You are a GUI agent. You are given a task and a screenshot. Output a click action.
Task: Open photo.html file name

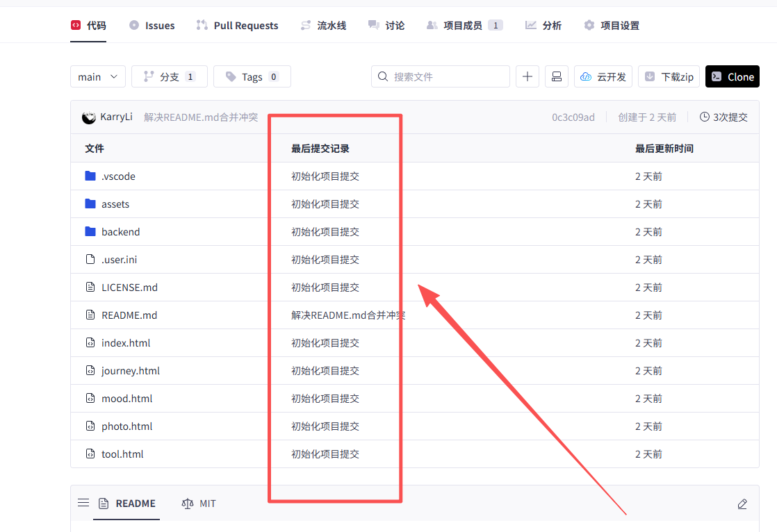(127, 426)
